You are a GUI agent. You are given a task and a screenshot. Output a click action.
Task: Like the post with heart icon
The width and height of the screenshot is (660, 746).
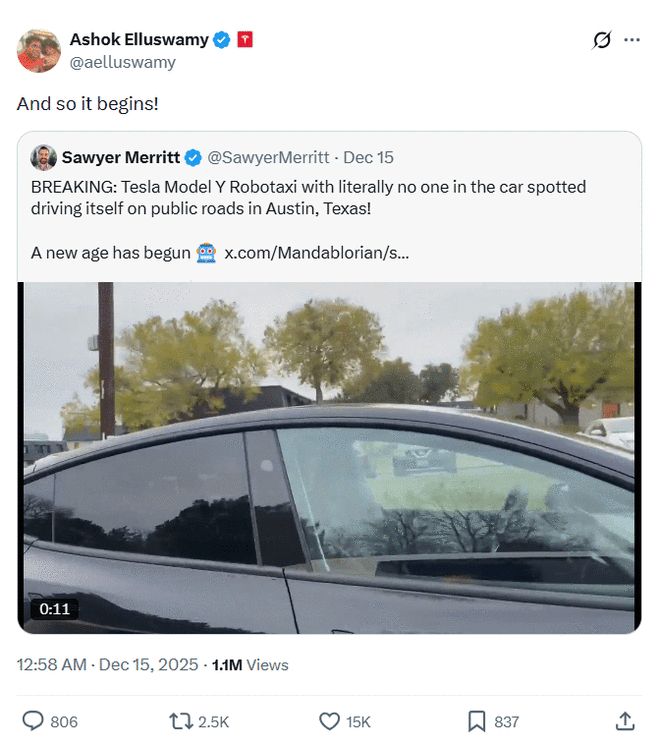point(329,721)
